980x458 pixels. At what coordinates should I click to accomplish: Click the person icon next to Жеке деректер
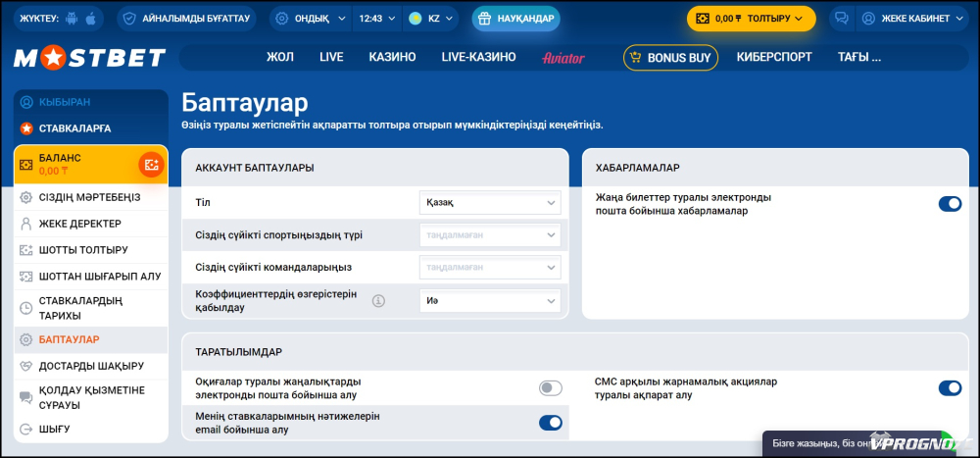[x=25, y=224]
